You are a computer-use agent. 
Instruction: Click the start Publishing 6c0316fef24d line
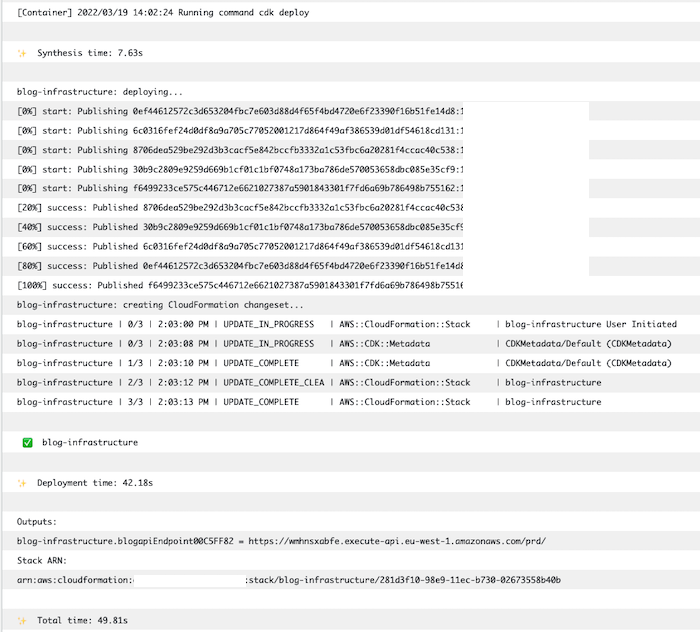pyautogui.click(x=240, y=131)
